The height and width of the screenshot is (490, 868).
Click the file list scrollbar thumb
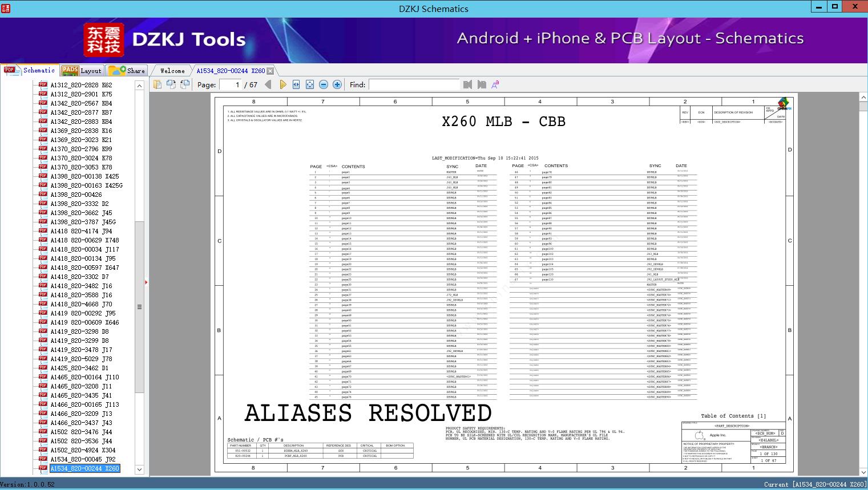click(x=139, y=306)
